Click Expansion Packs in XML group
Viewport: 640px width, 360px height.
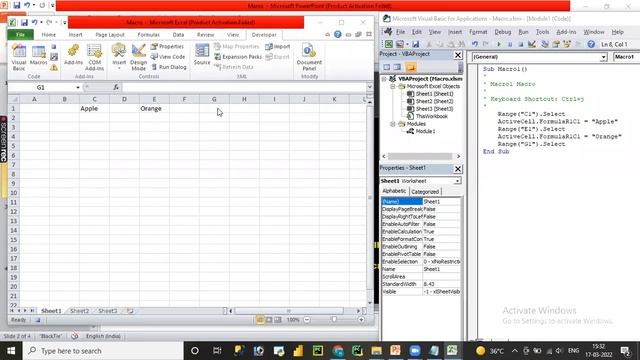pos(238,57)
